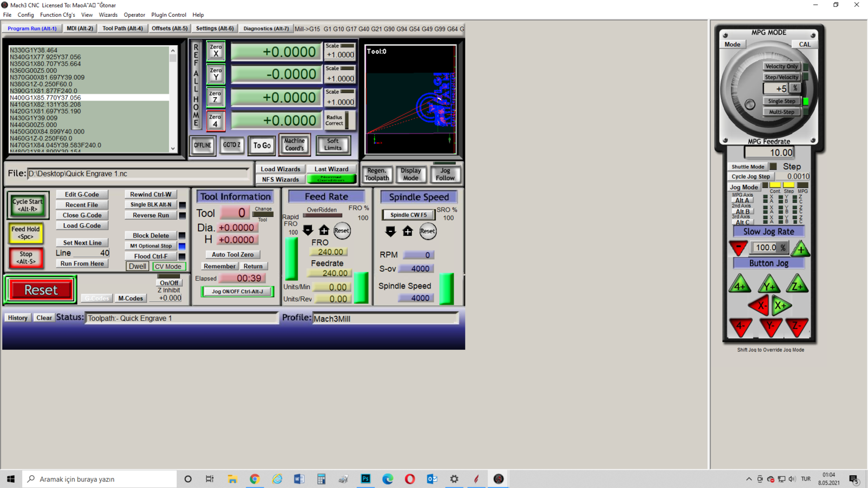Click the red 4- jog arrow
Viewport: 868px width, 488px height.
pos(741,327)
